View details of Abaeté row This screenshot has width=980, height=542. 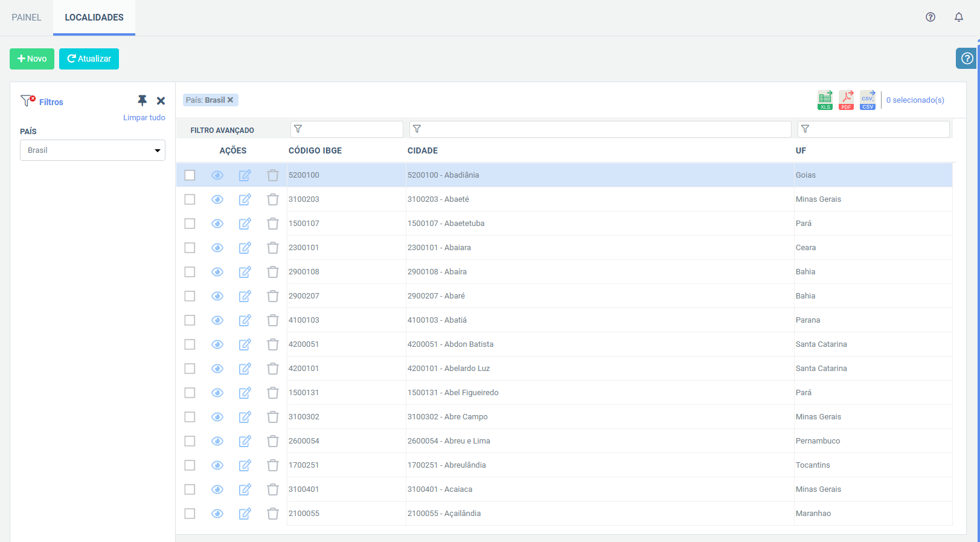click(x=217, y=199)
